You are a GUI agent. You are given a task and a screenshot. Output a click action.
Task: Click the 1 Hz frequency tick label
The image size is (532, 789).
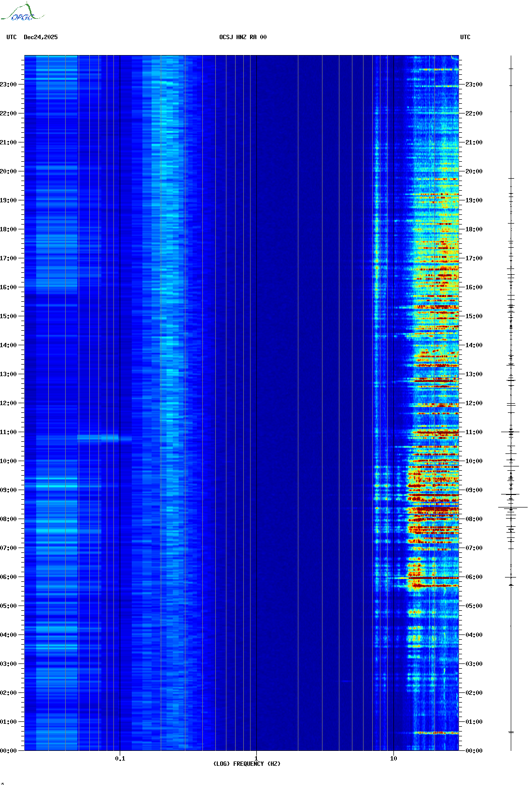256,759
